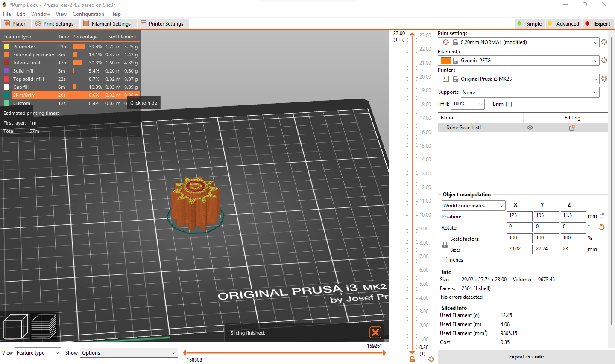Open print settings gear next to 0.20mm NORMAL
The image size is (615, 364).
pos(604,42)
